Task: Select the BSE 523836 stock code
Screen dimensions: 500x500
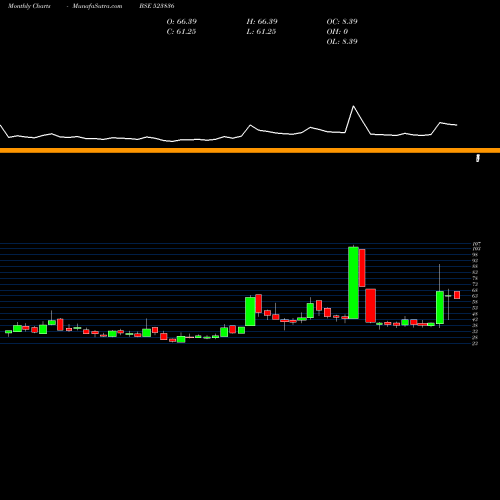Action: [x=157, y=6]
